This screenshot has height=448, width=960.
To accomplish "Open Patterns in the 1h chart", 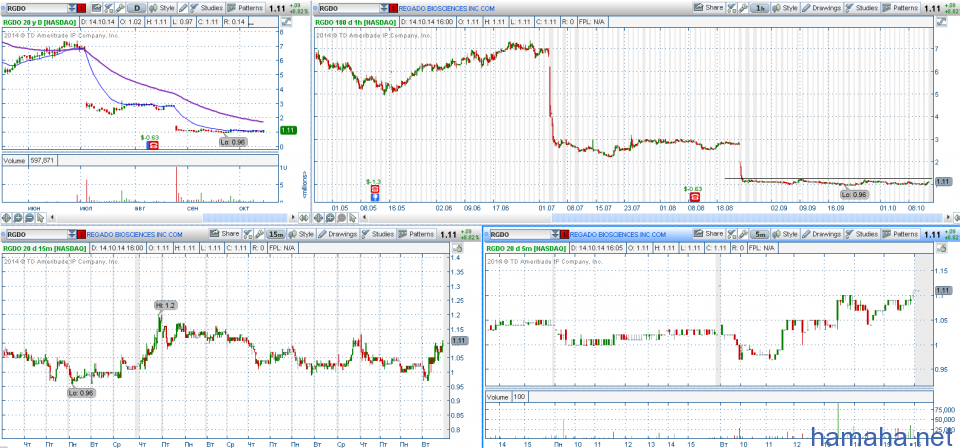I will (900, 8).
